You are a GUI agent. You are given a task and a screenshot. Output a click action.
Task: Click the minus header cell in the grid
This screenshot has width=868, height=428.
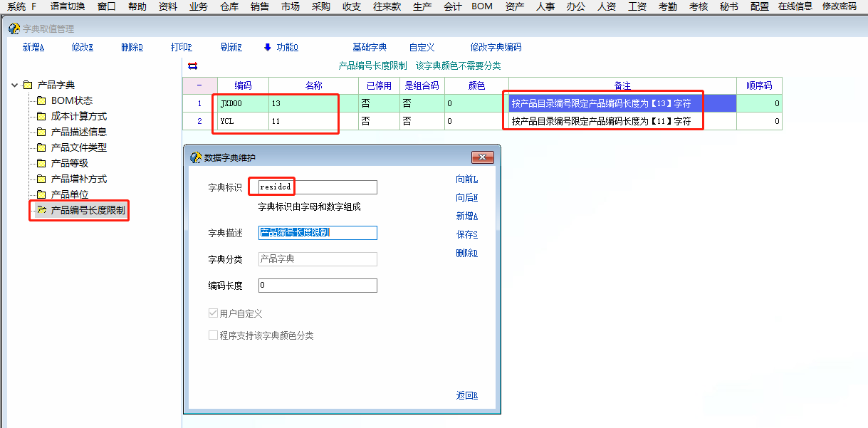[x=199, y=85]
